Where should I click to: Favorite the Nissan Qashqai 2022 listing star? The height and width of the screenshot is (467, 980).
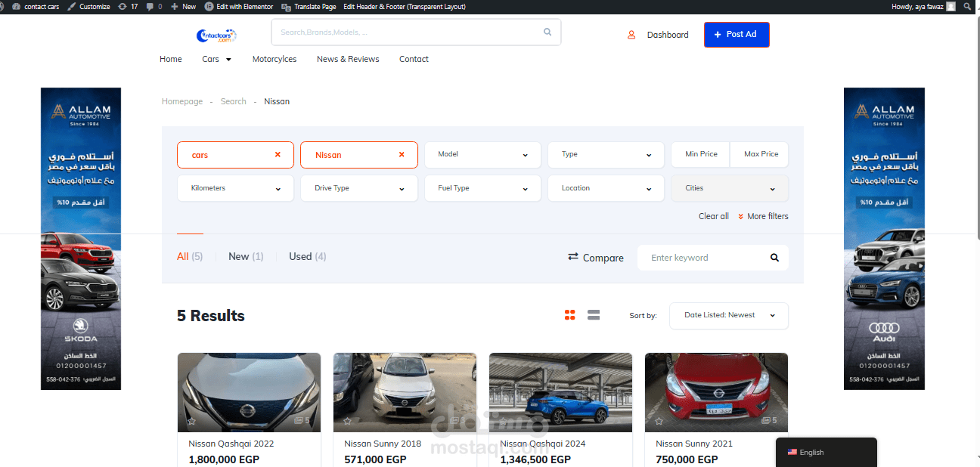(192, 421)
